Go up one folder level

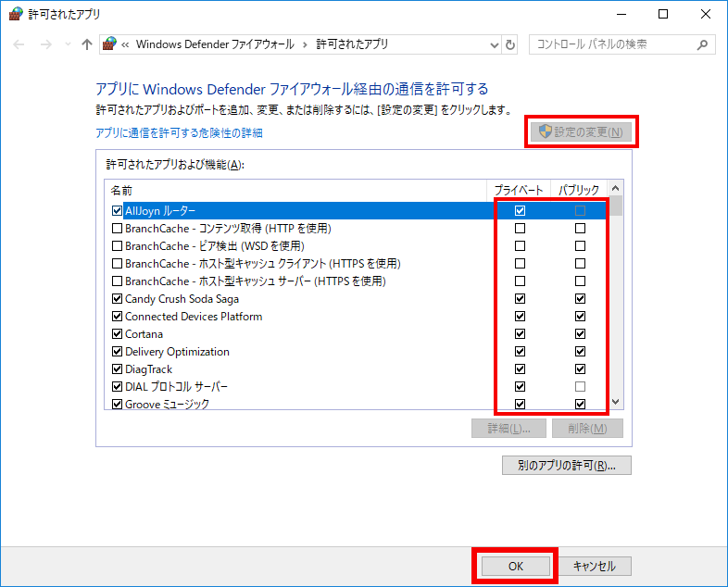(87, 44)
